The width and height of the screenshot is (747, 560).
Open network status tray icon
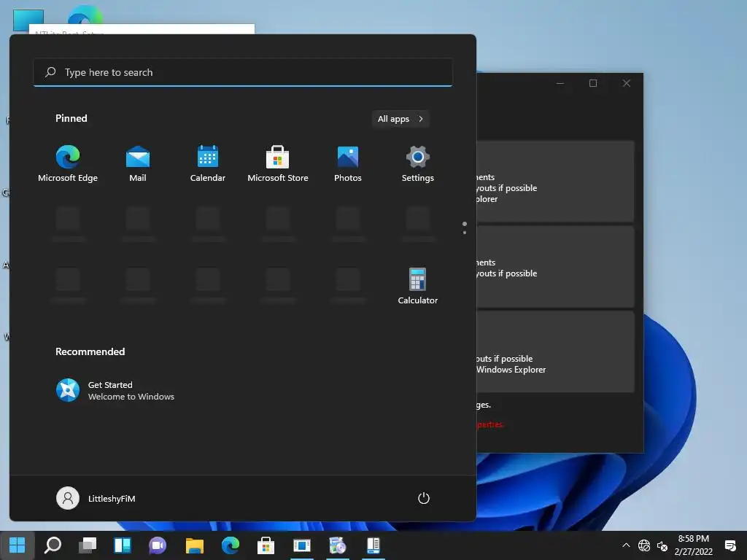(x=644, y=545)
